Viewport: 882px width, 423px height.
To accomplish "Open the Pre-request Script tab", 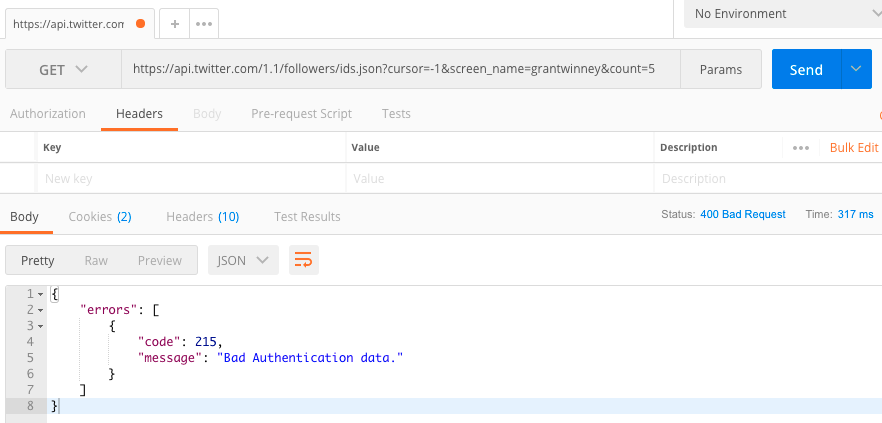I will [302, 114].
